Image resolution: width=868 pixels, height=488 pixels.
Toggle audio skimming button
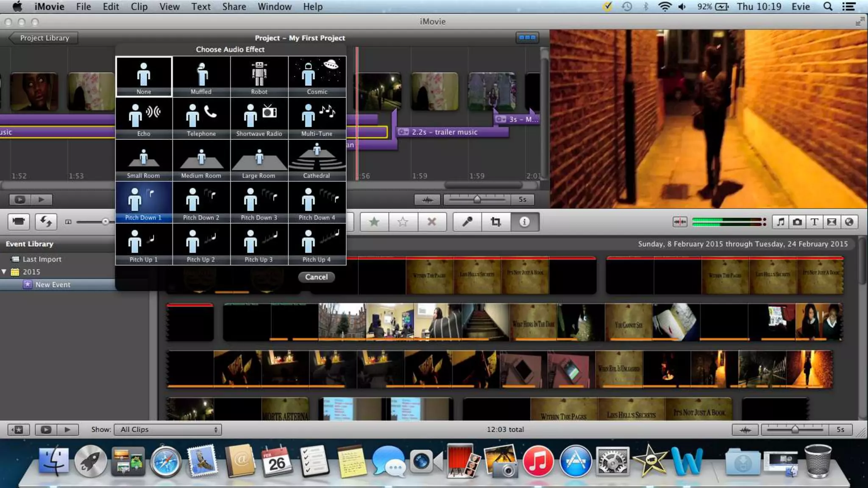(x=680, y=222)
